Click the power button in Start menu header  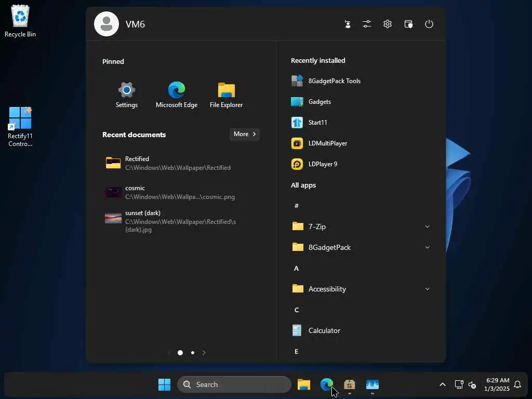coord(429,24)
